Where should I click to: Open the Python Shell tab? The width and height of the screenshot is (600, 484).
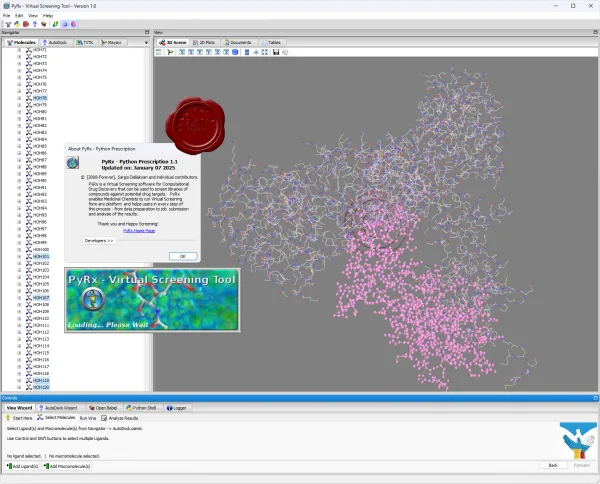(x=141, y=408)
